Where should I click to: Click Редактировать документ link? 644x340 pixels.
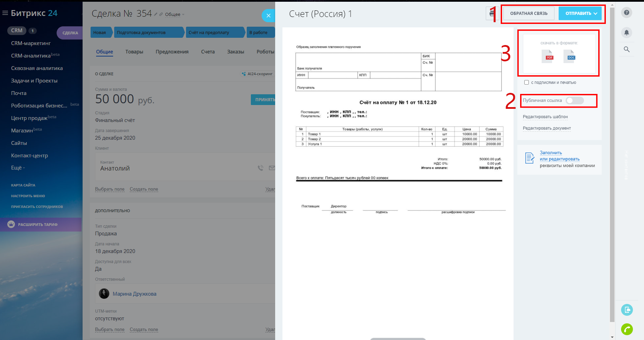[546, 128]
